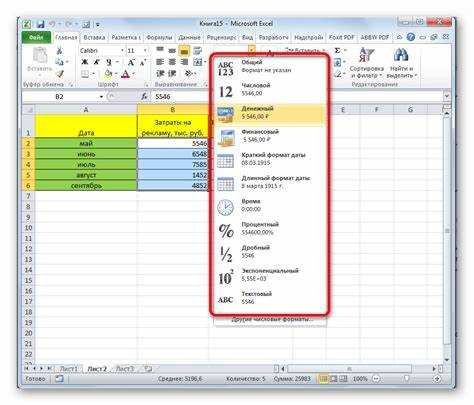The image size is (474, 405).
Task: Click cell A2 containing май
Action: pyautogui.click(x=86, y=143)
